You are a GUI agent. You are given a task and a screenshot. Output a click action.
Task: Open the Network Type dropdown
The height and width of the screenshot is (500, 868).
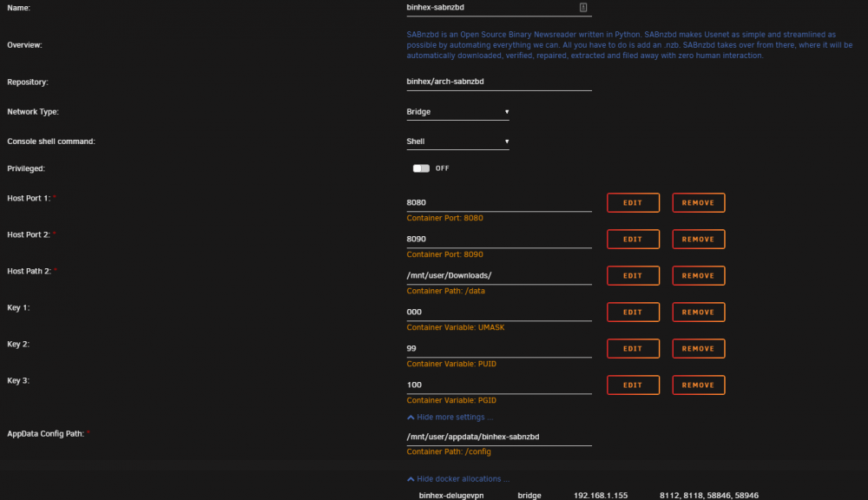click(457, 112)
